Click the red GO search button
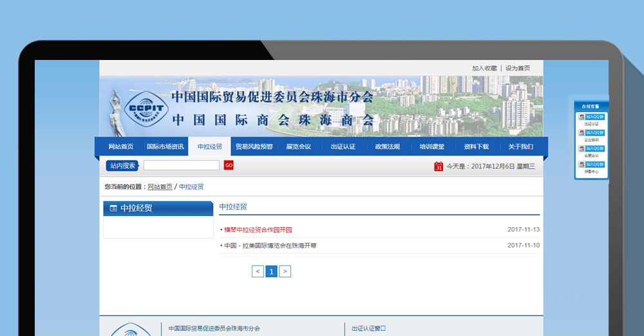This screenshot has width=644, height=336. click(229, 165)
